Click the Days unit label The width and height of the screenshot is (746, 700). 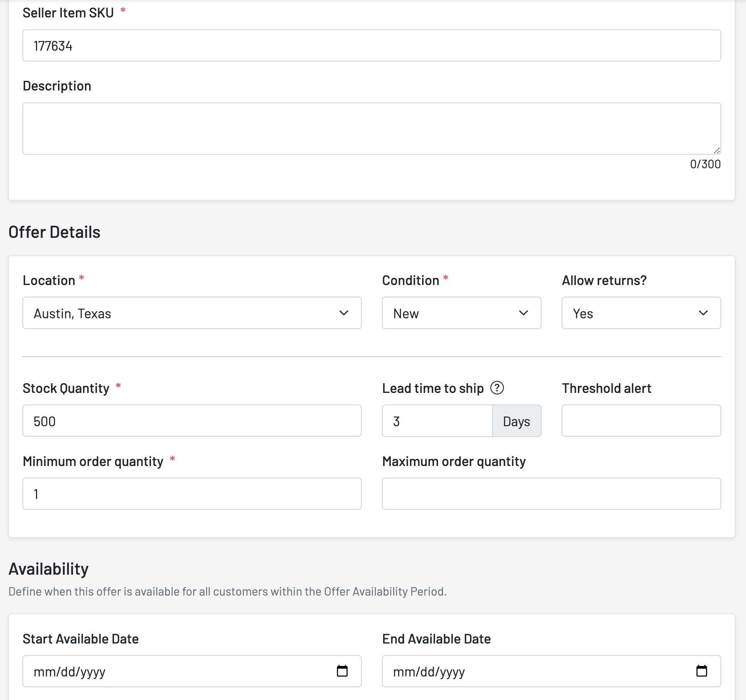516,421
